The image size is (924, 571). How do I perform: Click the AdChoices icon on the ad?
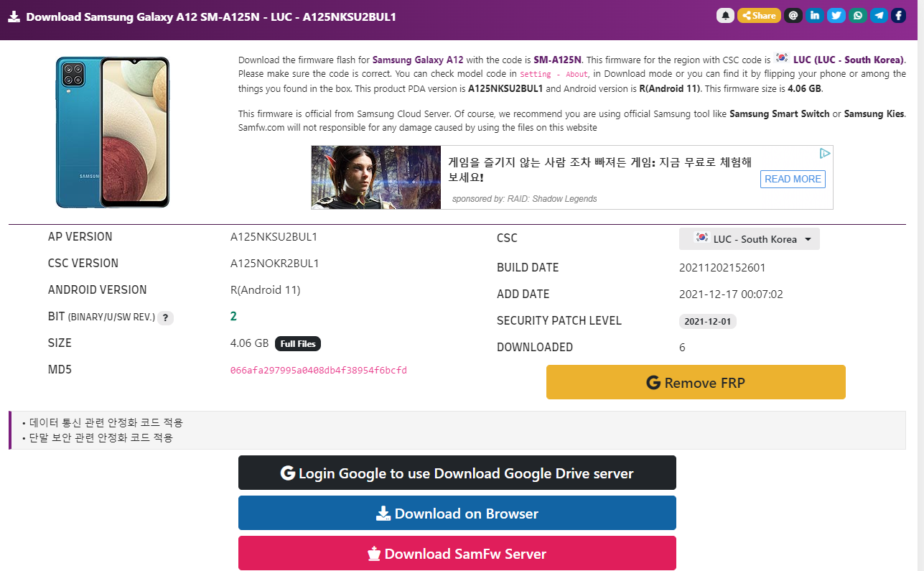coord(826,153)
